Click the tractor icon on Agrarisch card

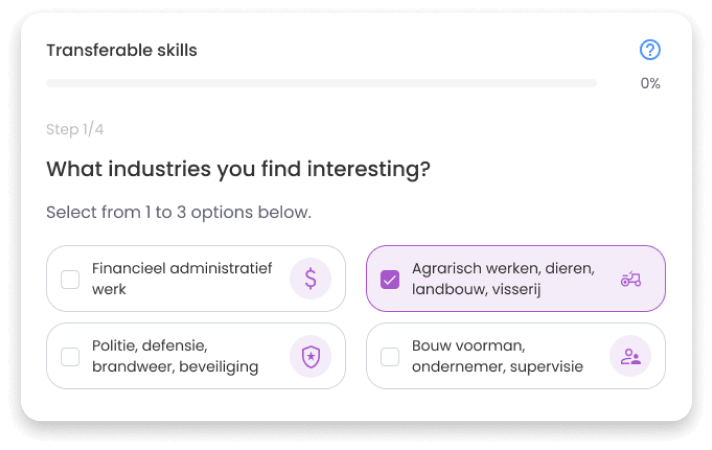[630, 279]
